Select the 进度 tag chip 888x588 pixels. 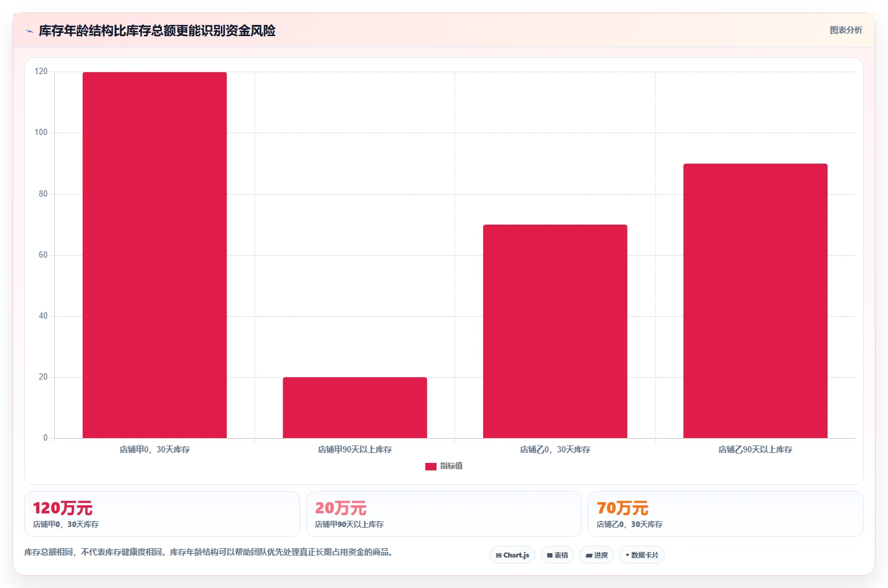(597, 555)
